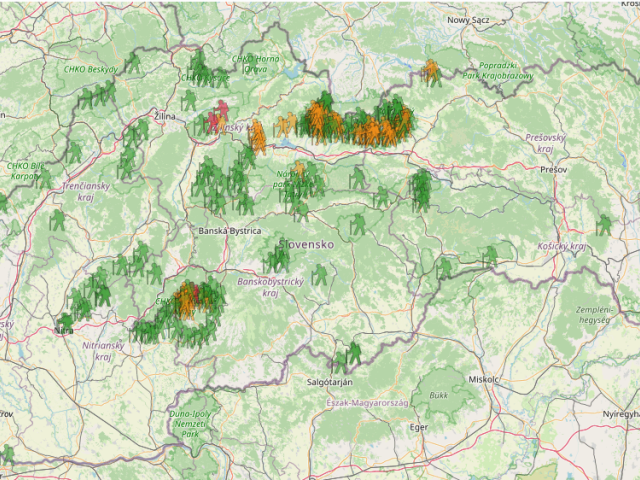Select the Banskobystrický kraj region label
The height and width of the screenshot is (480, 640).
pyautogui.click(x=271, y=287)
